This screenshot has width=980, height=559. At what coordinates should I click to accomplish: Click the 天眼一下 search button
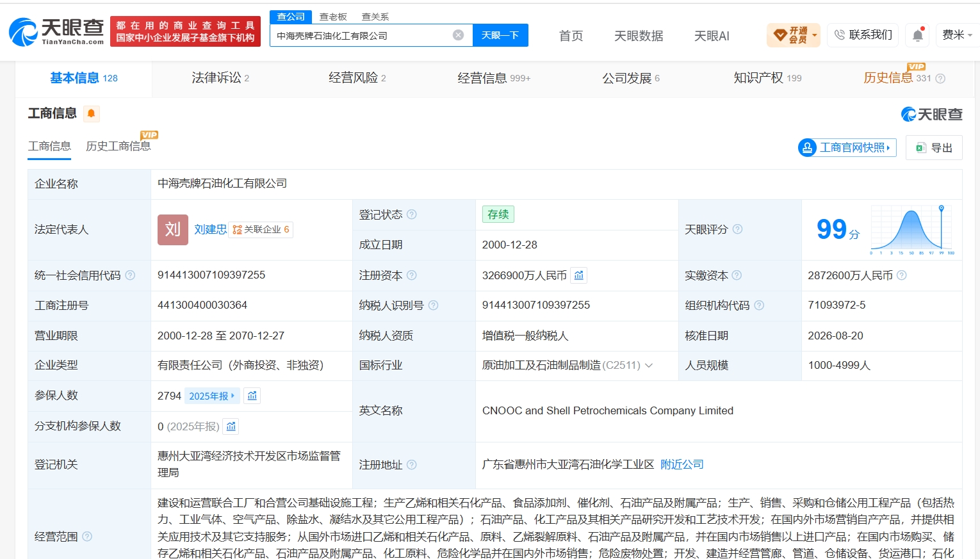click(500, 35)
